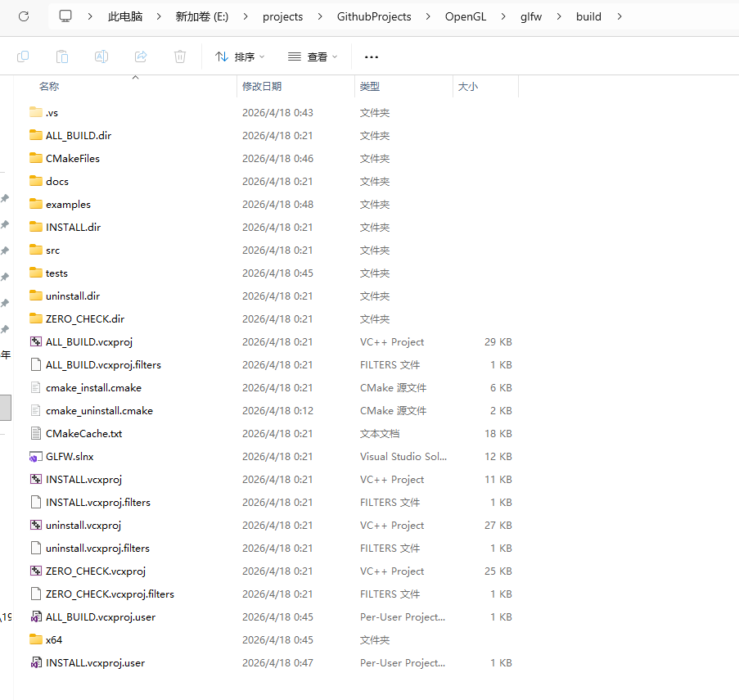Go to projects breadcrumb segment

tap(283, 16)
